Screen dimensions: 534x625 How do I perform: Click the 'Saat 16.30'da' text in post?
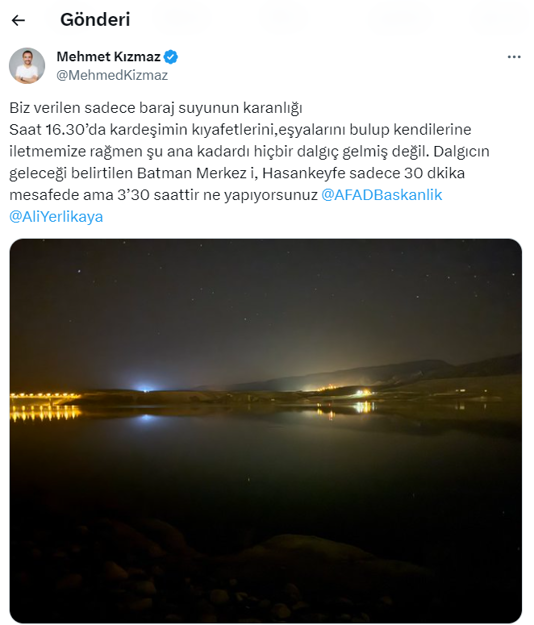[57, 130]
